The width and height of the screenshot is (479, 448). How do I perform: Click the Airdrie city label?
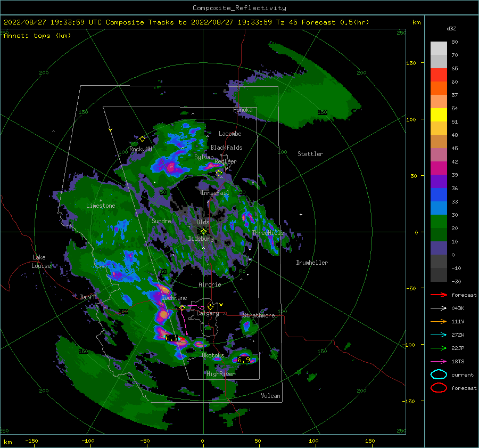pyautogui.click(x=210, y=284)
